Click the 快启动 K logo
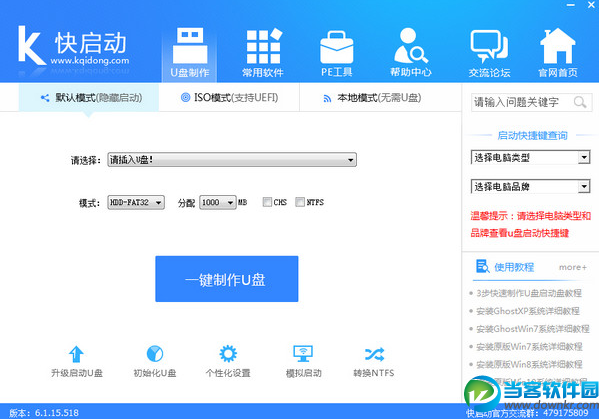The height and width of the screenshot is (419, 600). click(x=31, y=45)
